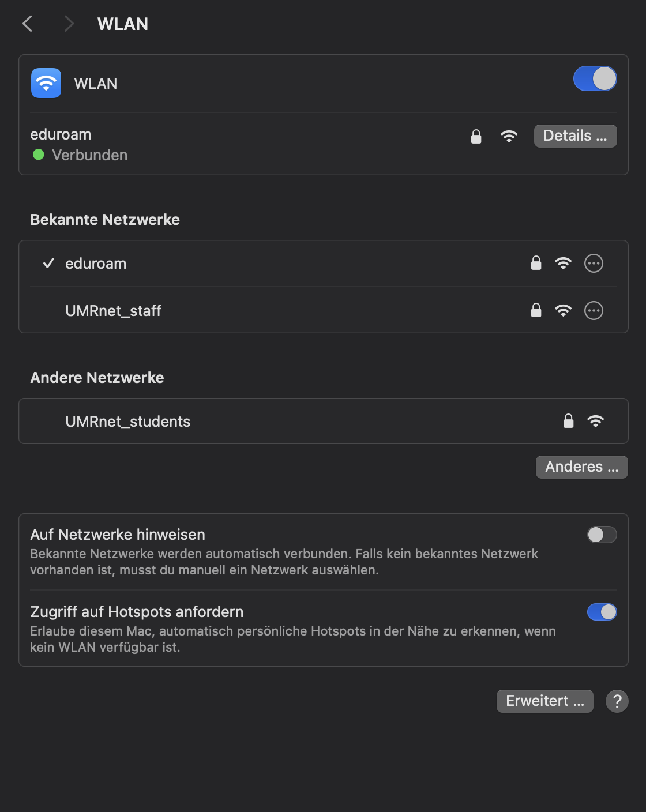The image size is (646, 812).
Task: Go forward with the right chevron
Action: pos(69,24)
